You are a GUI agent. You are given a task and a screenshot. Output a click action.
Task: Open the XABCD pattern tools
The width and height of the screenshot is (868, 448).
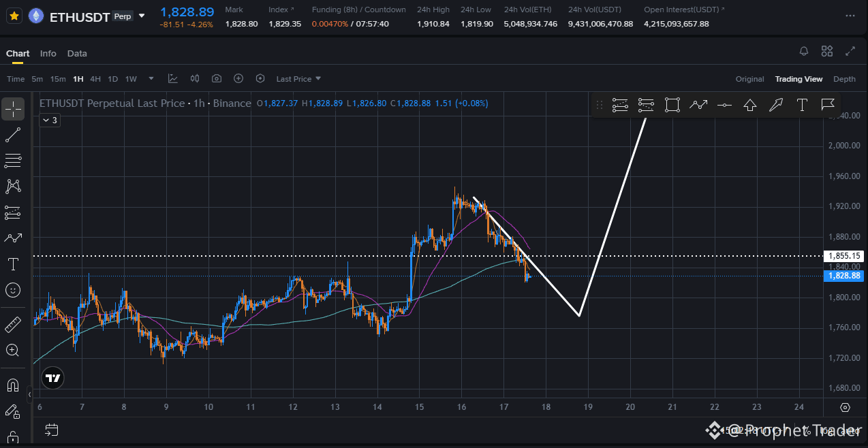(13, 186)
